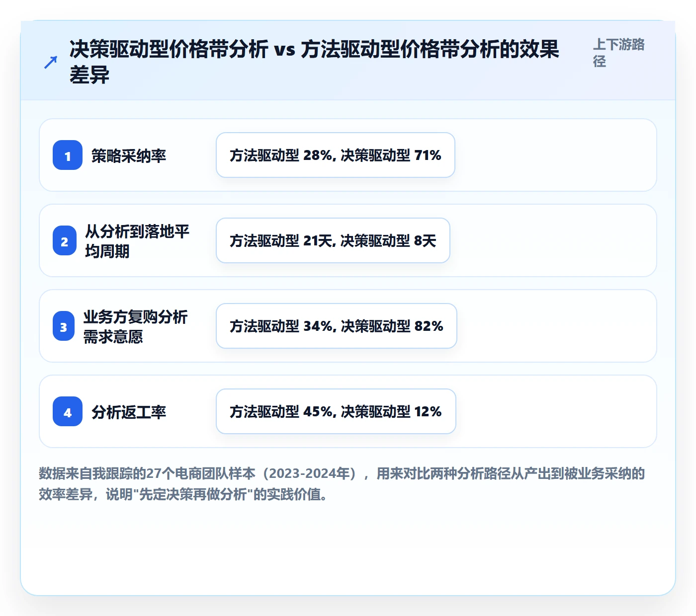Click the trend arrow icon beside the title
This screenshot has height=616, width=696.
[51, 63]
